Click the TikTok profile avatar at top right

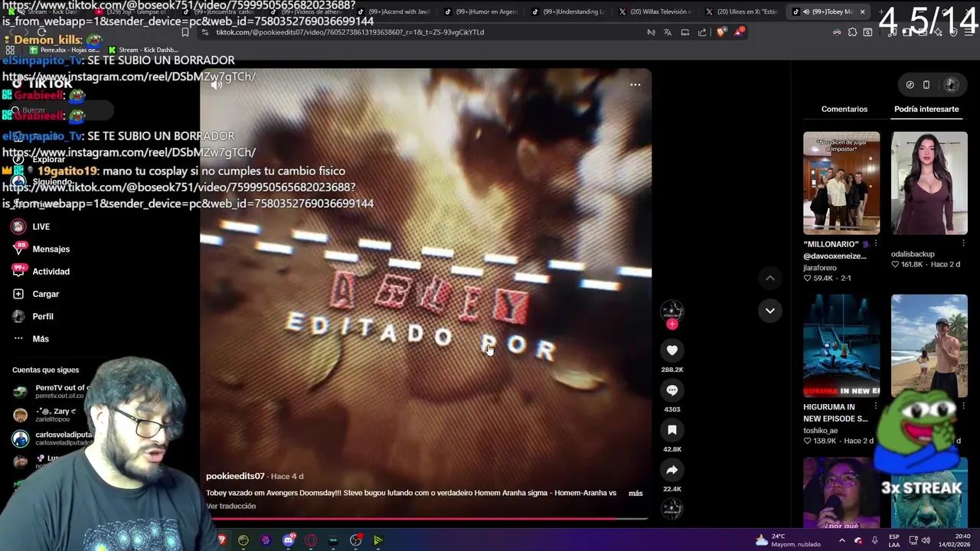click(x=952, y=85)
